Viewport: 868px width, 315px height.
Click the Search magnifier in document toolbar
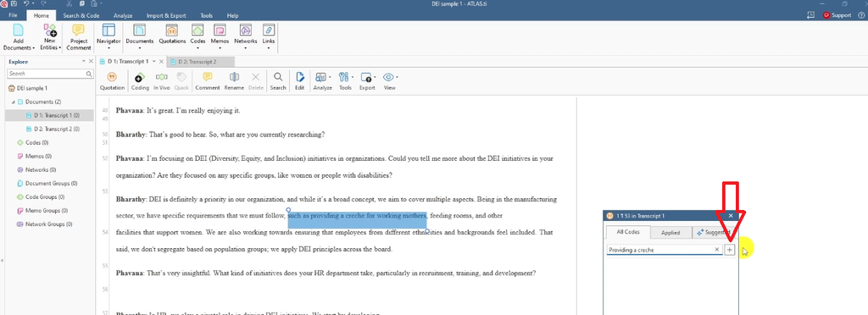coord(278,77)
